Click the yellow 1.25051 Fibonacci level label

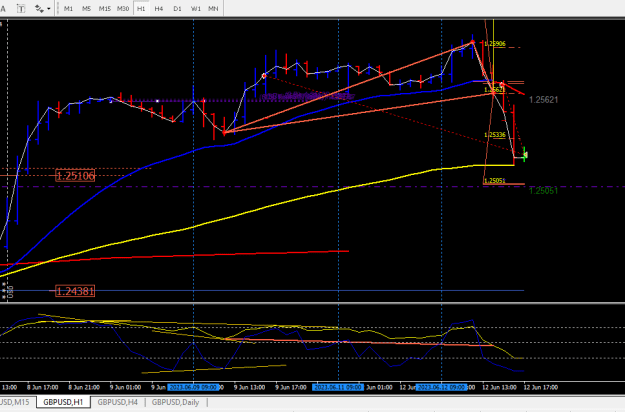tap(495, 180)
